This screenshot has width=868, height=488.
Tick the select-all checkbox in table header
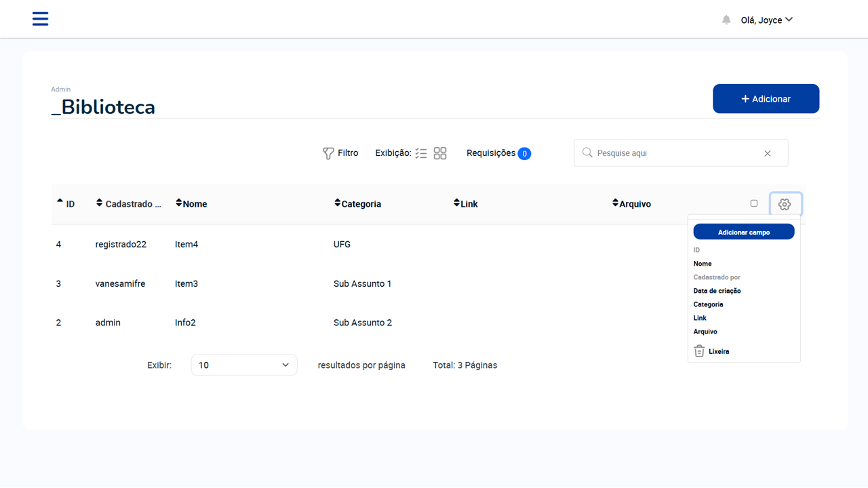pyautogui.click(x=754, y=203)
